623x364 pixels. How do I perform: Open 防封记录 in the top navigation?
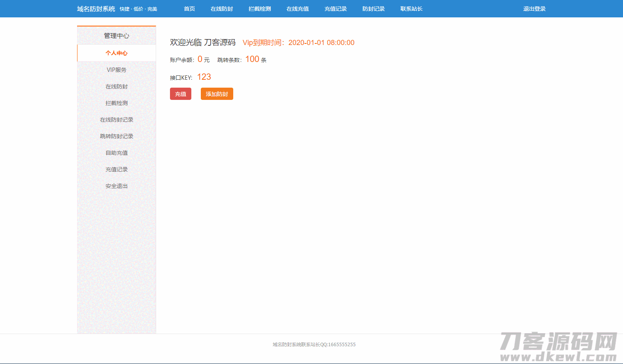click(374, 9)
